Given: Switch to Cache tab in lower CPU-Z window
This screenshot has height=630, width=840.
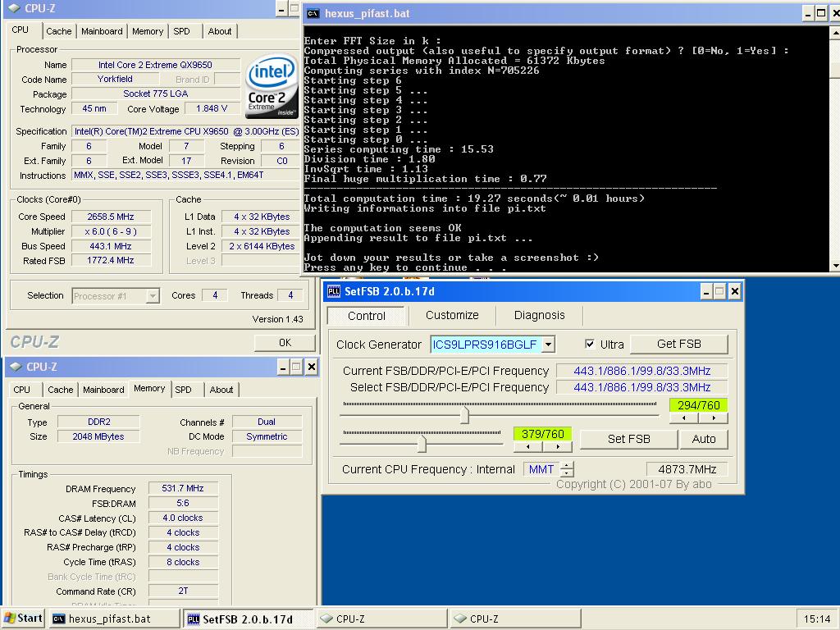Looking at the screenshot, I should pyautogui.click(x=61, y=390).
